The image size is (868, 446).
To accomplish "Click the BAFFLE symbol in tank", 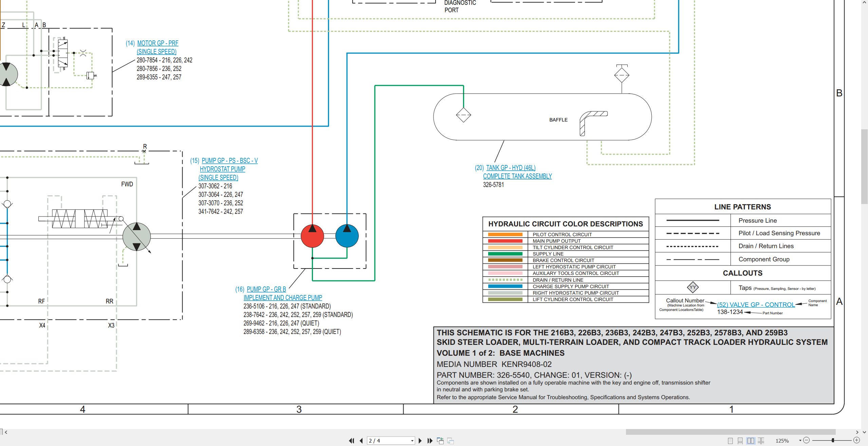I will 593,124.
